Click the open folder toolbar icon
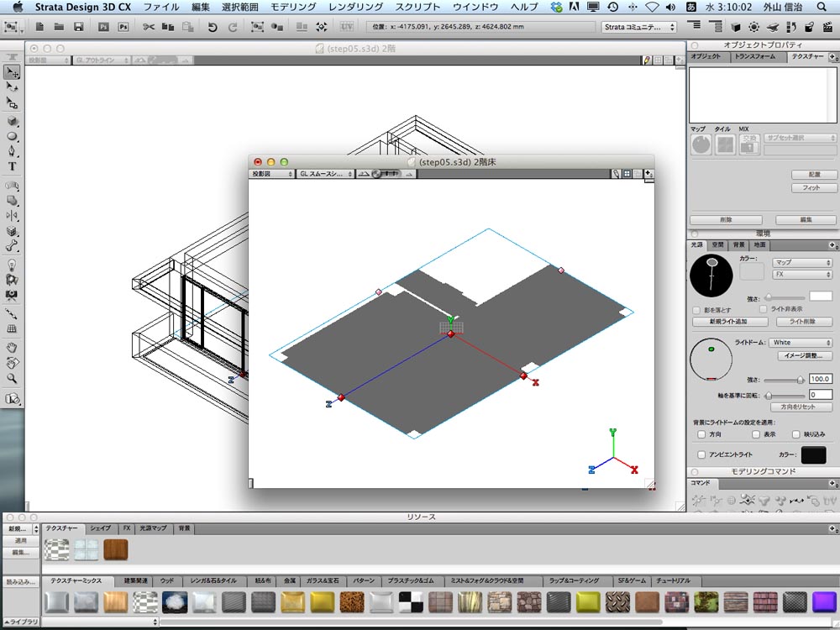The width and height of the screenshot is (840, 630). coord(59,26)
